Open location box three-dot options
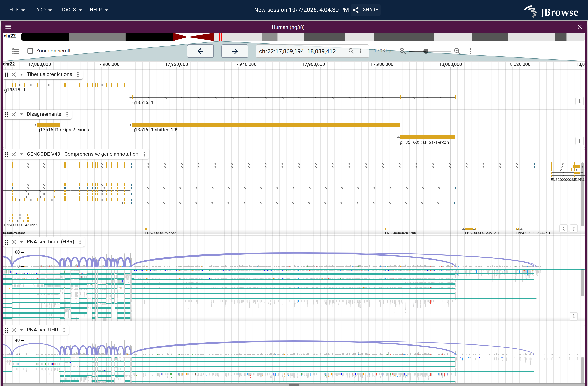The image size is (588, 386). [x=360, y=51]
